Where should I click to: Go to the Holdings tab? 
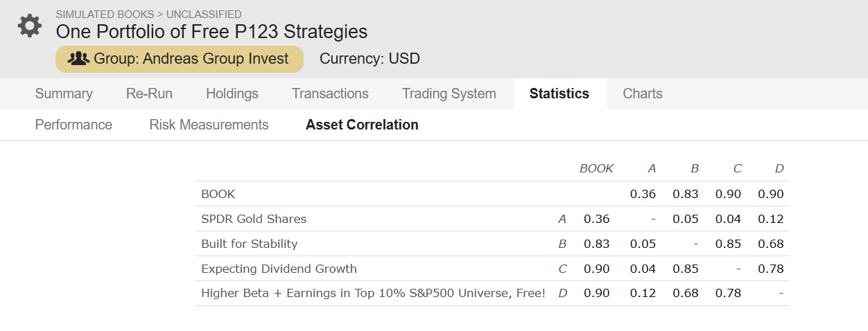tap(232, 93)
